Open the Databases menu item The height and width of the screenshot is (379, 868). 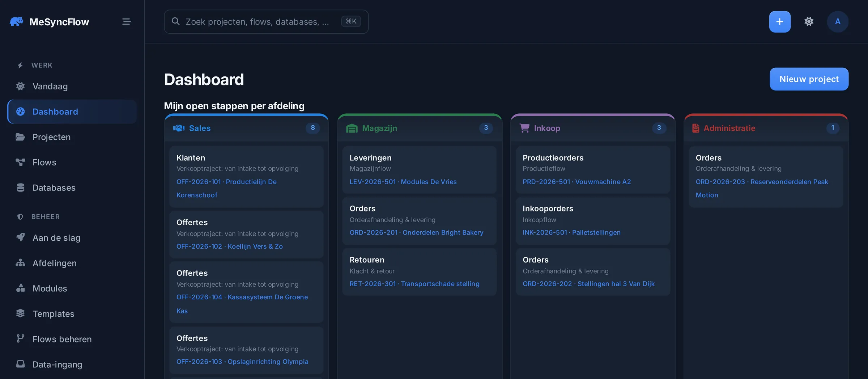[x=72, y=188]
